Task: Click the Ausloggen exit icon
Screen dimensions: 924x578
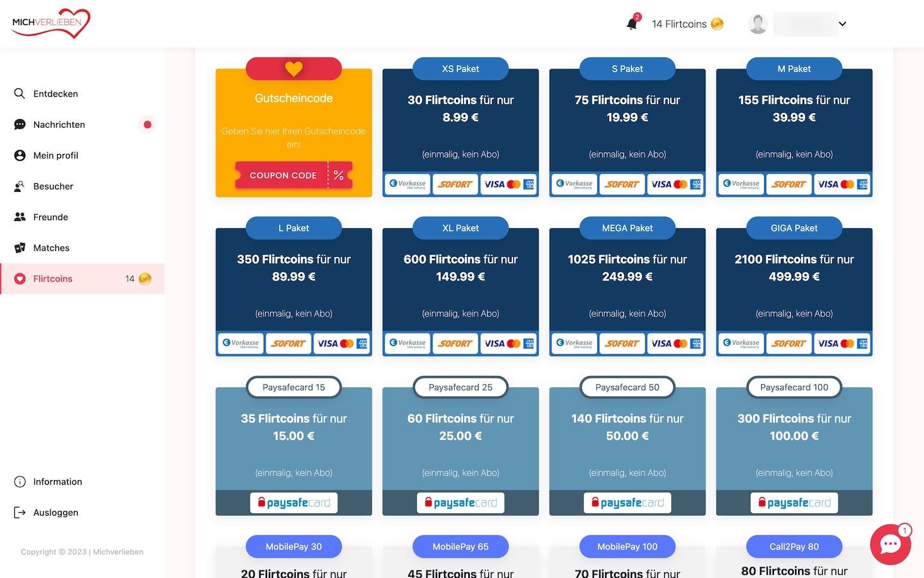Action: point(20,512)
